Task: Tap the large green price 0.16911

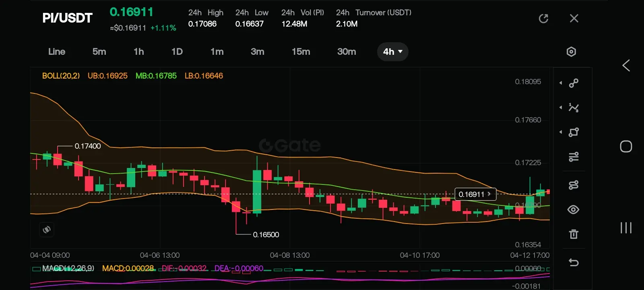Action: click(132, 12)
